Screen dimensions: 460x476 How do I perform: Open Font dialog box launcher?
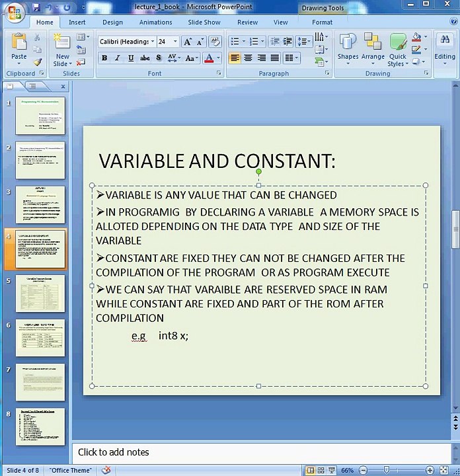pos(219,73)
